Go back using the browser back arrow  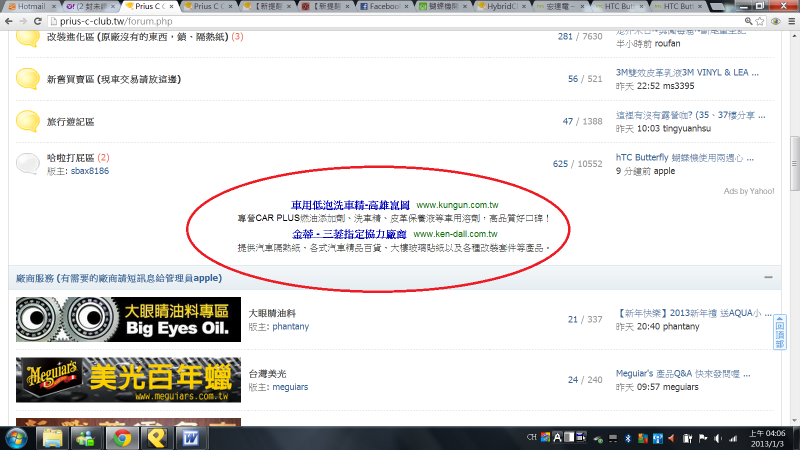[x=8, y=21]
